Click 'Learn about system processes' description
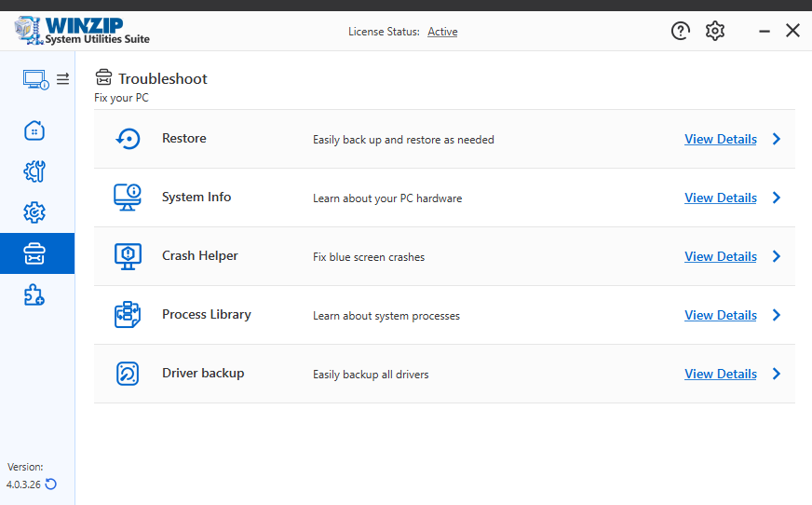 coord(386,316)
